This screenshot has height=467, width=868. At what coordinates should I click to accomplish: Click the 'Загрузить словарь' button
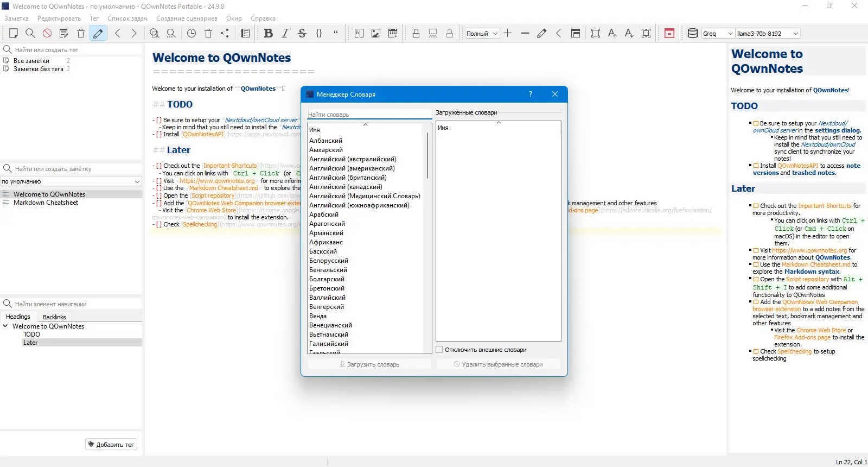tap(369, 364)
